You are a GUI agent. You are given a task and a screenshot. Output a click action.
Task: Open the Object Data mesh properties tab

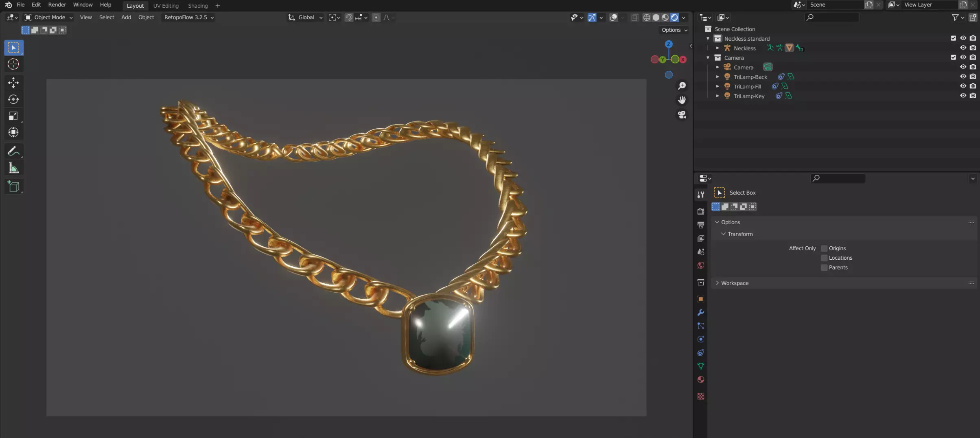(700, 366)
